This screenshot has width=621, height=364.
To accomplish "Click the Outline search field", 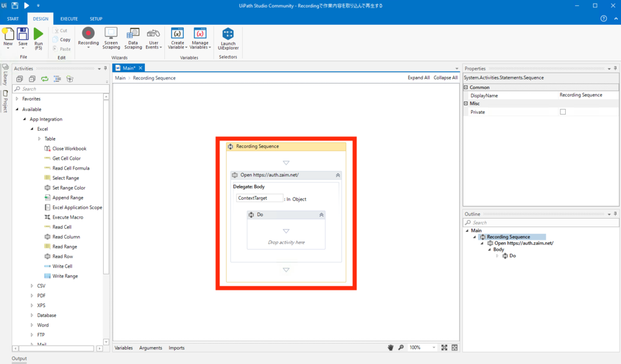I will tap(541, 223).
